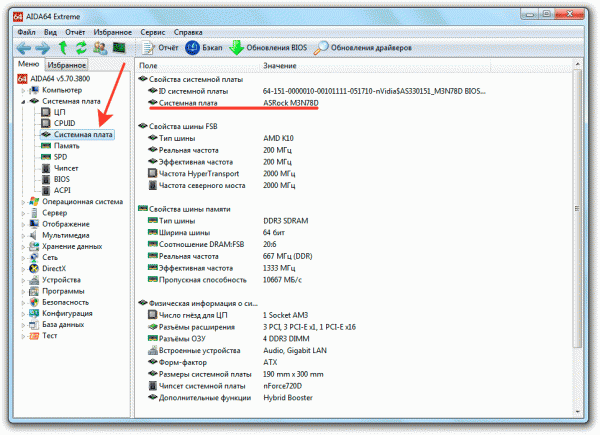
Task: Click the Refresh toolbar icon
Action: [x=81, y=48]
